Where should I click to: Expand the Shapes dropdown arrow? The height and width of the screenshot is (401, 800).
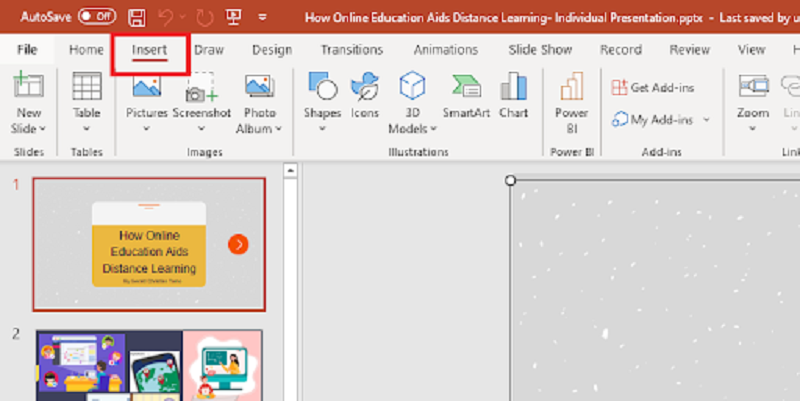(322, 129)
